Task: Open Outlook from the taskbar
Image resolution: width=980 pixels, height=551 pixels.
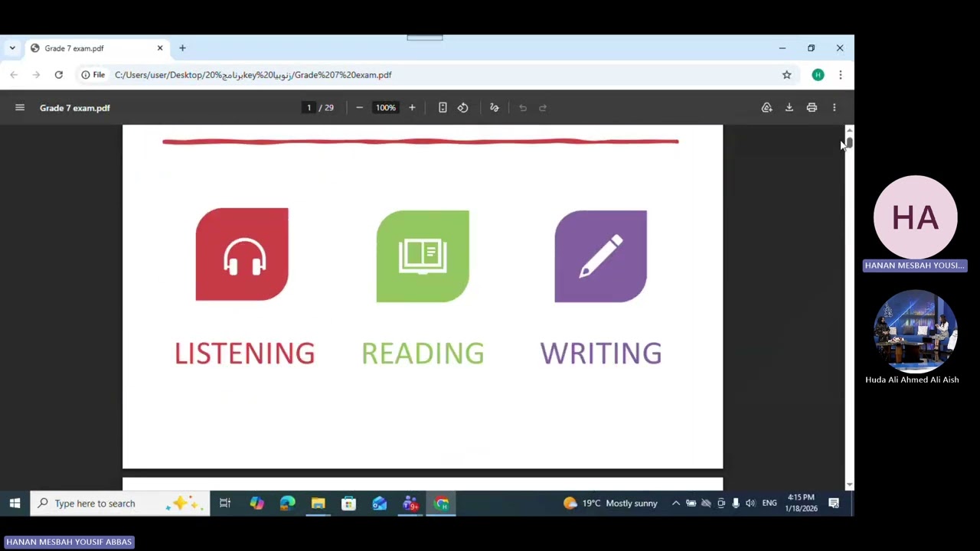Action: pos(379,504)
